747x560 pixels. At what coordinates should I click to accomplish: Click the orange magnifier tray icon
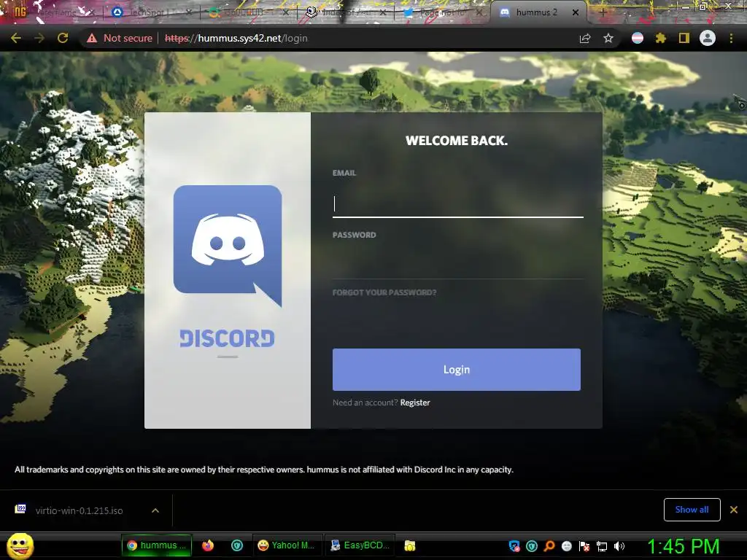(x=549, y=546)
